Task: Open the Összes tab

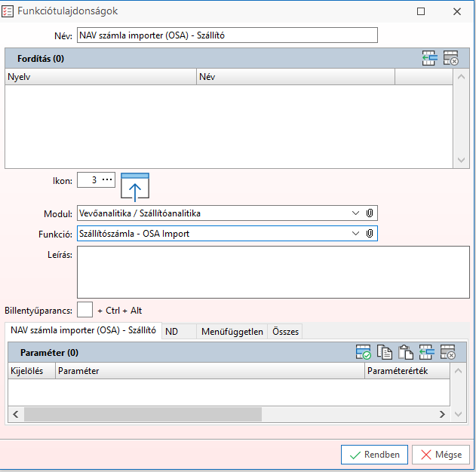Action: (285, 332)
